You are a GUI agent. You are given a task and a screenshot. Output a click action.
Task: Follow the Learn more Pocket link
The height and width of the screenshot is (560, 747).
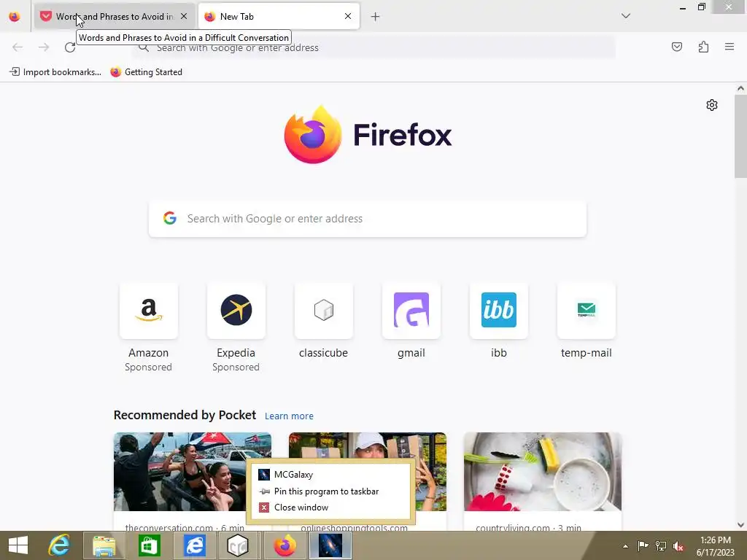pos(289,416)
